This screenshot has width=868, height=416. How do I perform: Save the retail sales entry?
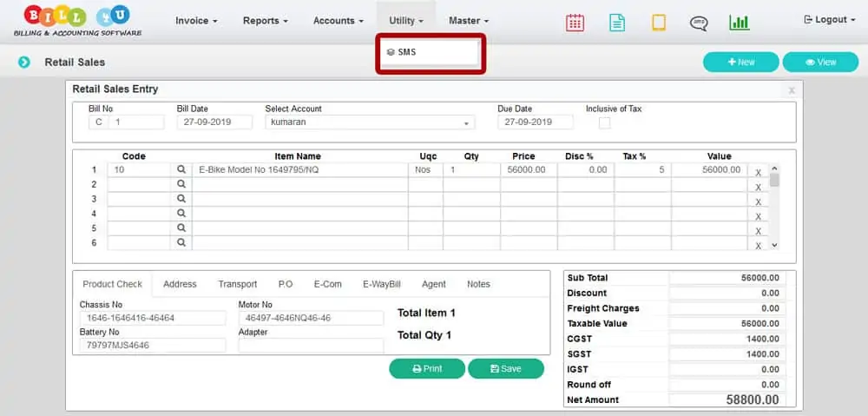[x=506, y=368]
